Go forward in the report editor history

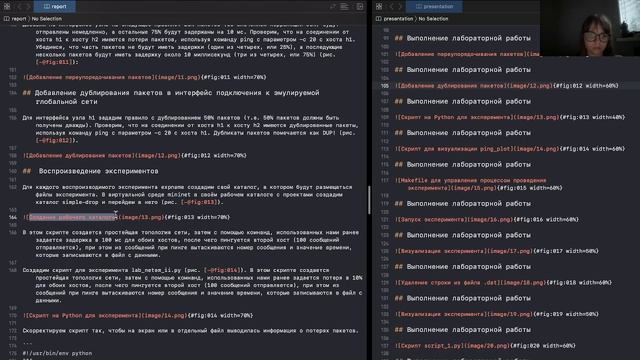coord(28,6)
